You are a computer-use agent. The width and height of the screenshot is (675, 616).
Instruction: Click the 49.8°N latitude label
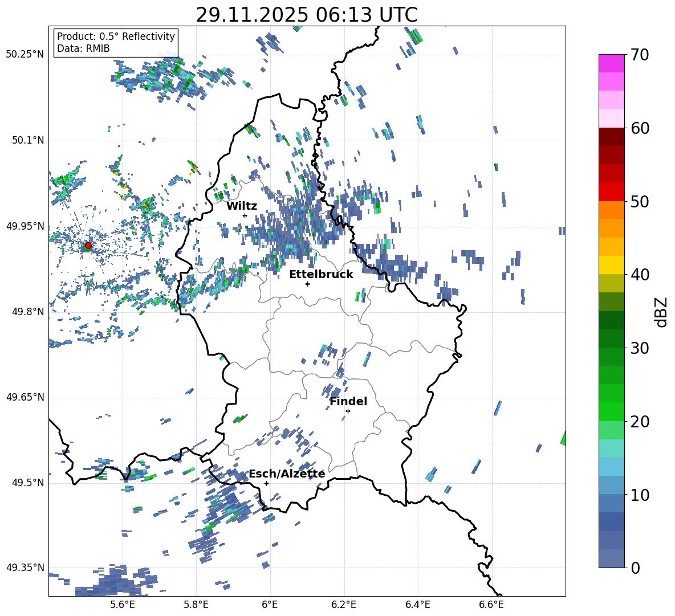[27, 312]
